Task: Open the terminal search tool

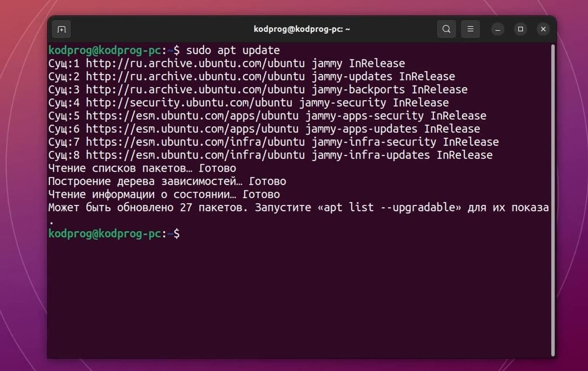Action: click(x=446, y=29)
